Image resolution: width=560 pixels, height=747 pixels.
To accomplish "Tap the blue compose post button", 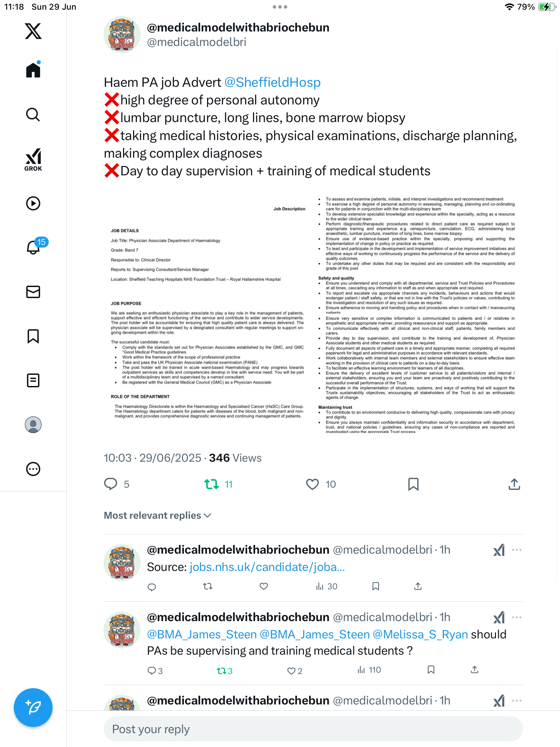I will (33, 708).
